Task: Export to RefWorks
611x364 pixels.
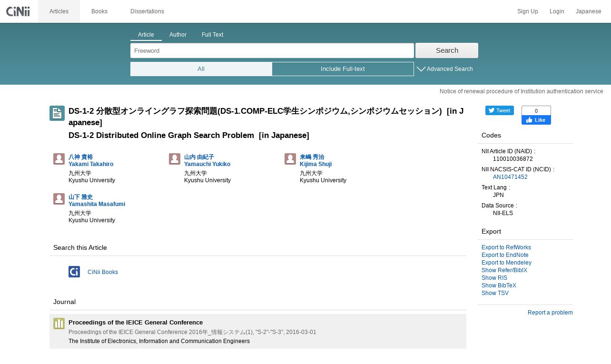Action: [506, 247]
